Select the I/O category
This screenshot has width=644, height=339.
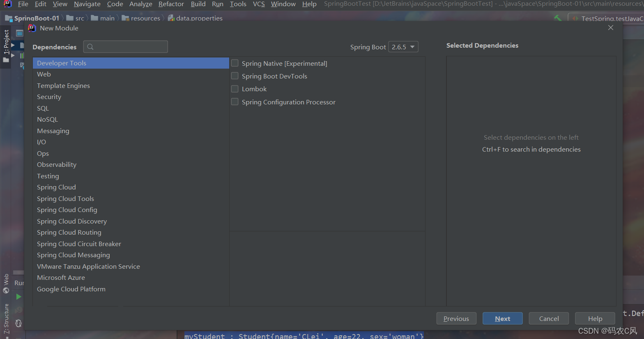tap(131, 142)
